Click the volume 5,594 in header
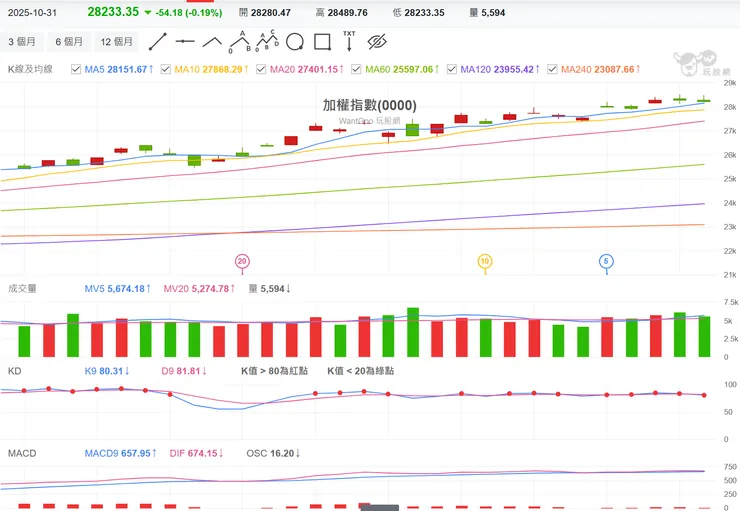Image resolution: width=740 pixels, height=511 pixels. [x=493, y=13]
